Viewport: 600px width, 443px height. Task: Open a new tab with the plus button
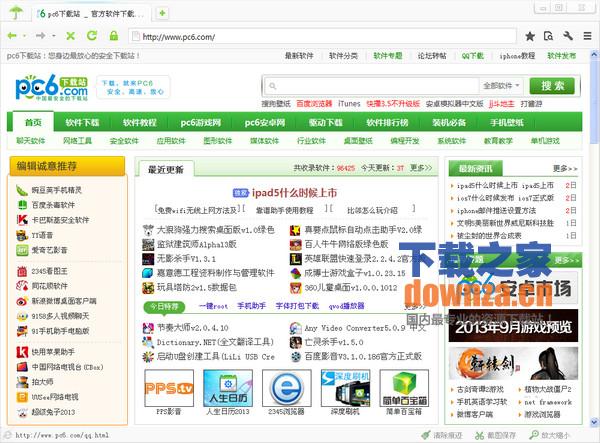162,13
